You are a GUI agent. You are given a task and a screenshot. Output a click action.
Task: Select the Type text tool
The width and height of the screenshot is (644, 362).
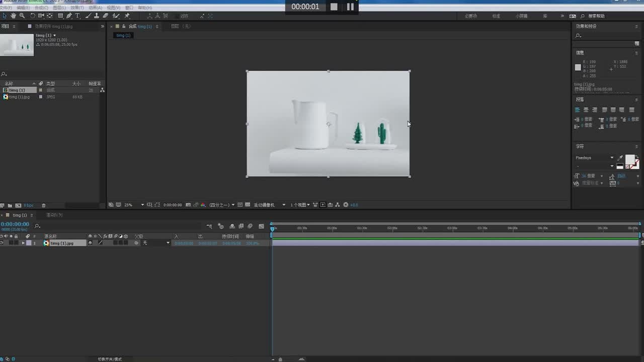77,16
